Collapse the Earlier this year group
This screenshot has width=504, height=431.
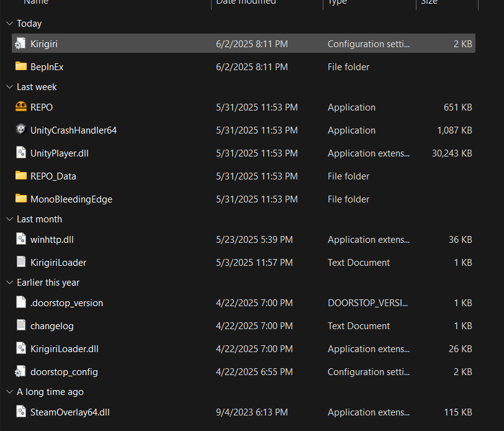point(9,283)
